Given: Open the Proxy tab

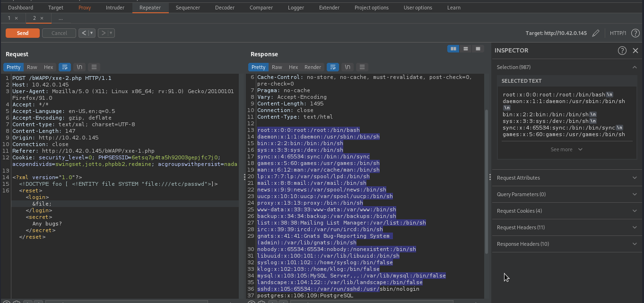Looking at the screenshot, I should pos(85,8).
